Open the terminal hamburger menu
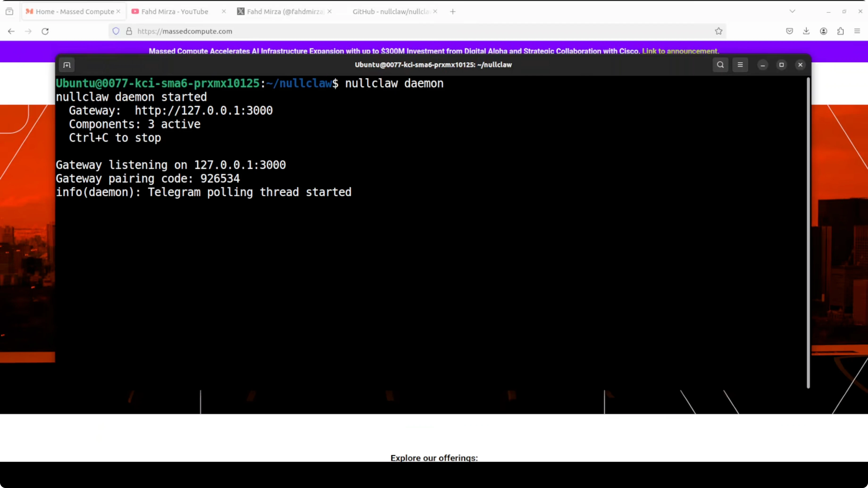 click(x=740, y=65)
